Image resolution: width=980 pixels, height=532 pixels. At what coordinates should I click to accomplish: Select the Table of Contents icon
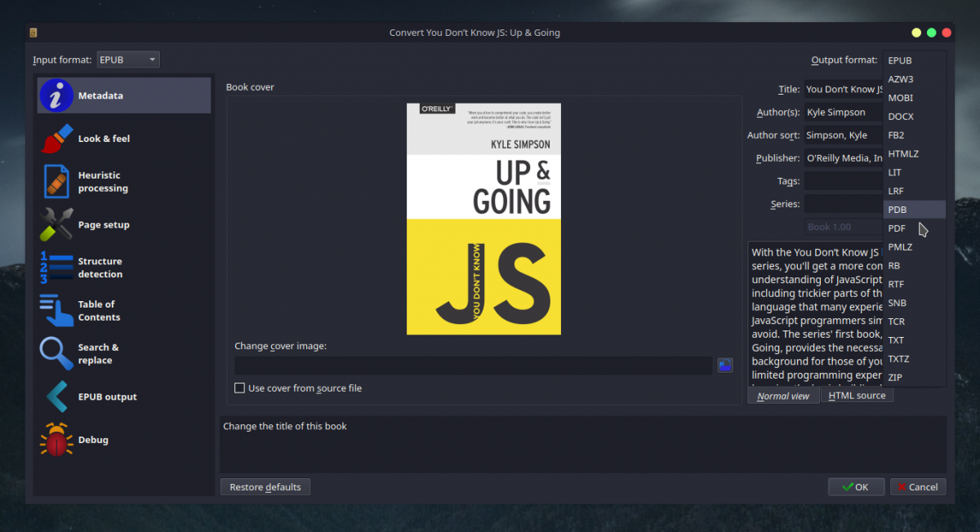[x=57, y=310]
